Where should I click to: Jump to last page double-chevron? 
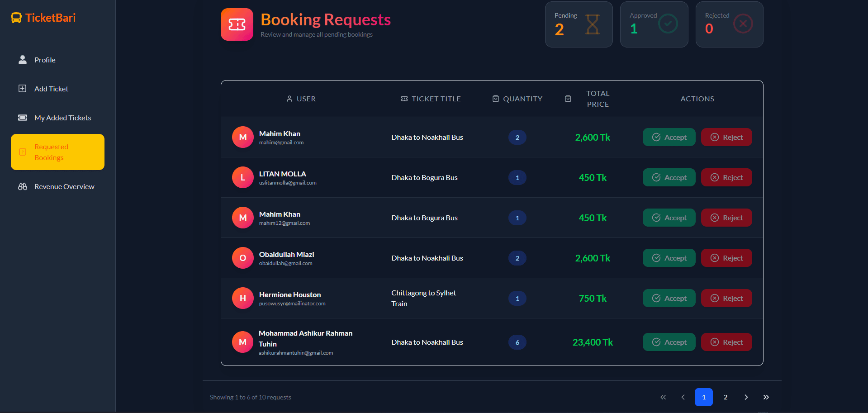(x=766, y=397)
